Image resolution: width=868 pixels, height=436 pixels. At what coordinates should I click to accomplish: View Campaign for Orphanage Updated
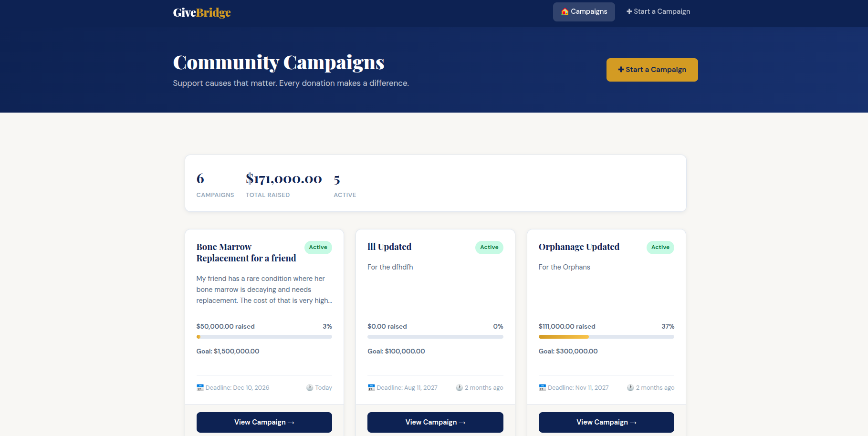[607, 422]
